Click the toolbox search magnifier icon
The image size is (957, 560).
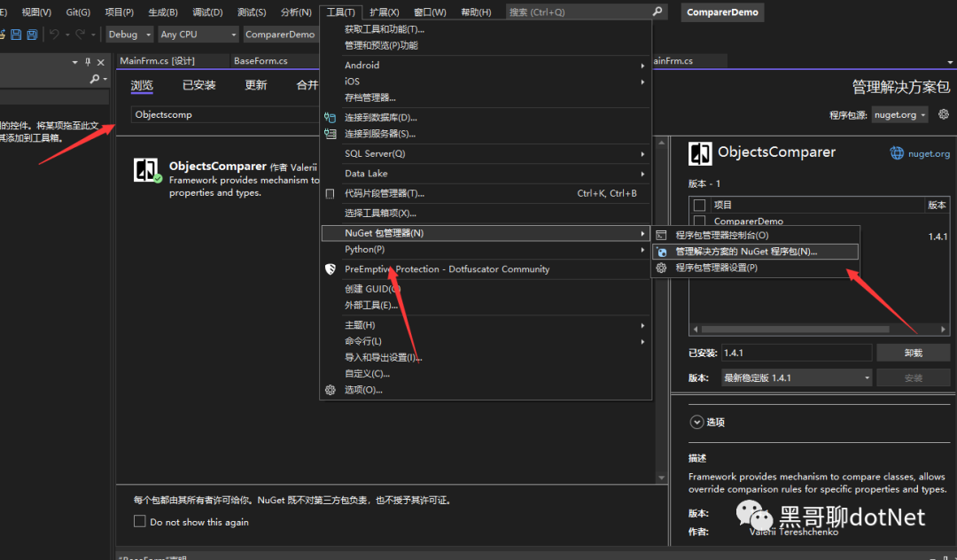(x=95, y=79)
